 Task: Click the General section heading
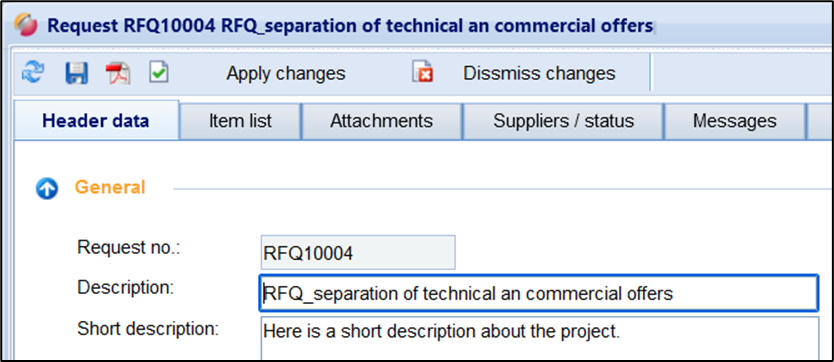(x=110, y=187)
